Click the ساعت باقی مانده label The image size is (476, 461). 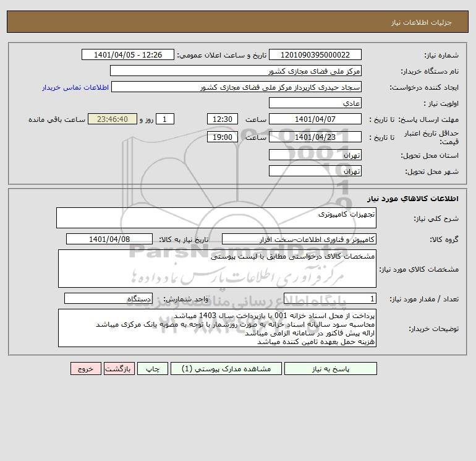(x=57, y=119)
